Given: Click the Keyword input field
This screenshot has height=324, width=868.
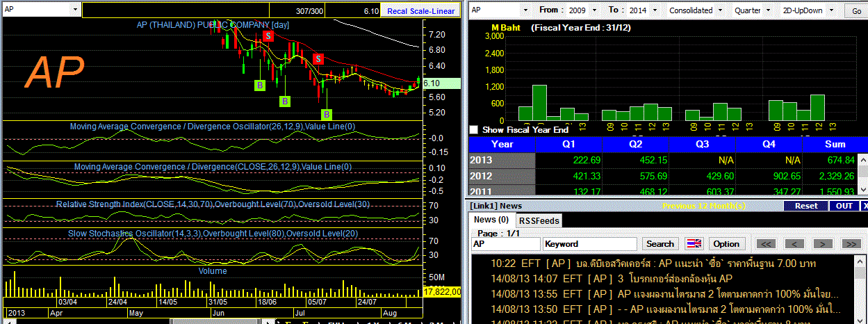Looking at the screenshot, I should (x=590, y=244).
